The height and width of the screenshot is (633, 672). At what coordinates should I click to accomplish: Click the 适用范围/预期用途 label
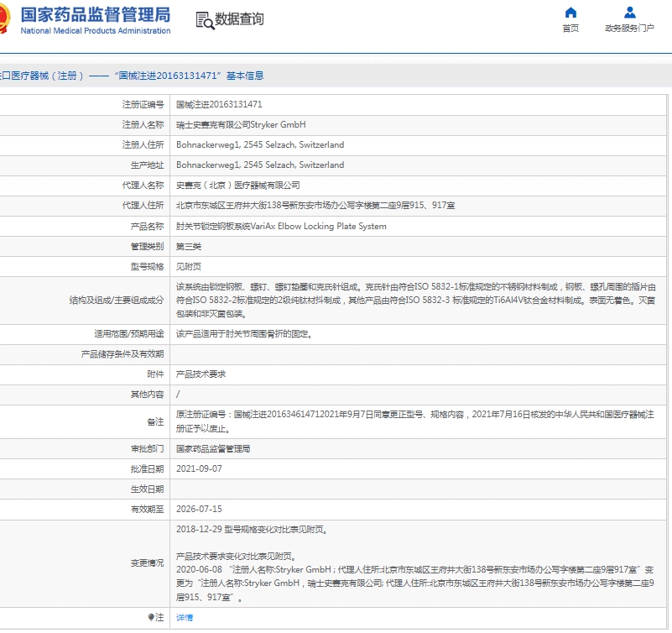[x=129, y=333]
